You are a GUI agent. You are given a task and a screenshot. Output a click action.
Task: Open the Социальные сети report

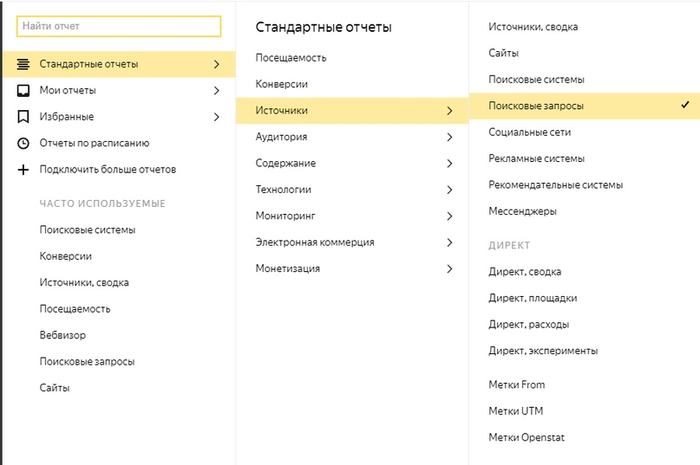pyautogui.click(x=529, y=132)
